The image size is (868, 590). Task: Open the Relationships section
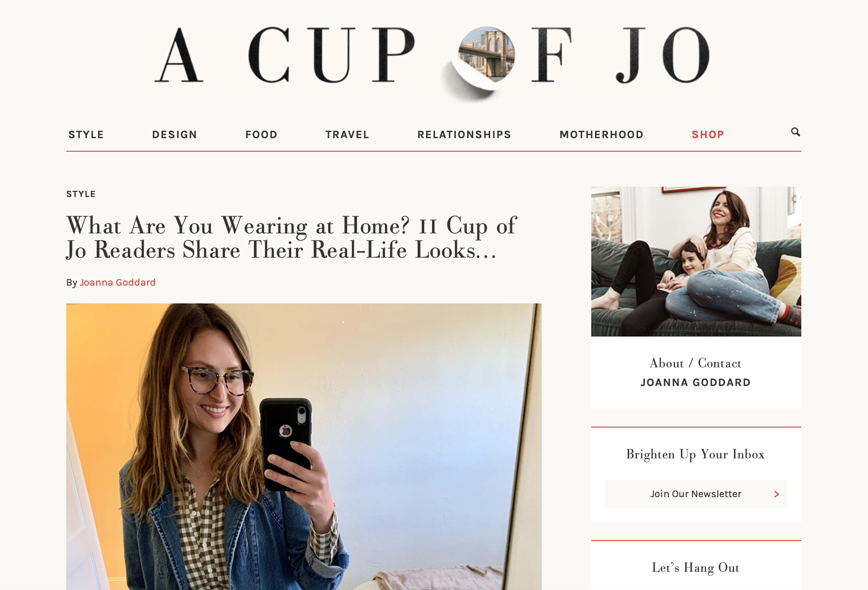pos(464,134)
